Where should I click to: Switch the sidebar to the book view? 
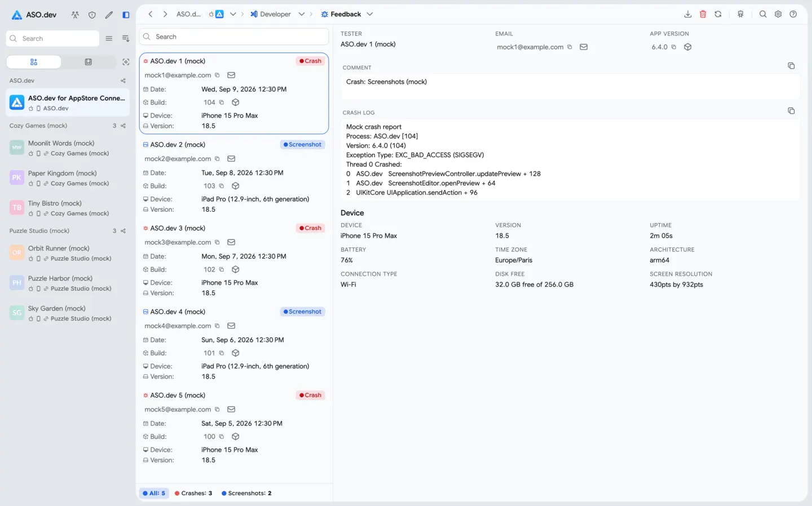tap(88, 62)
